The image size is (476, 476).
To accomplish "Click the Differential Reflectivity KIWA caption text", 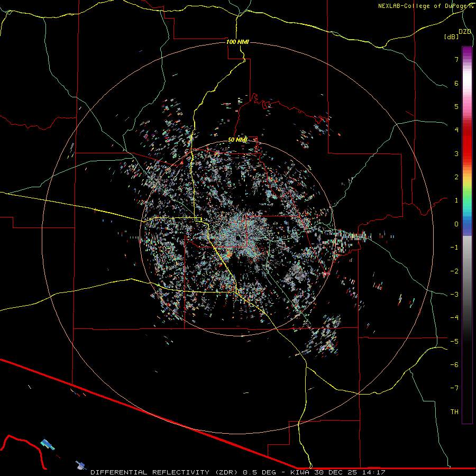I will [x=238, y=472].
